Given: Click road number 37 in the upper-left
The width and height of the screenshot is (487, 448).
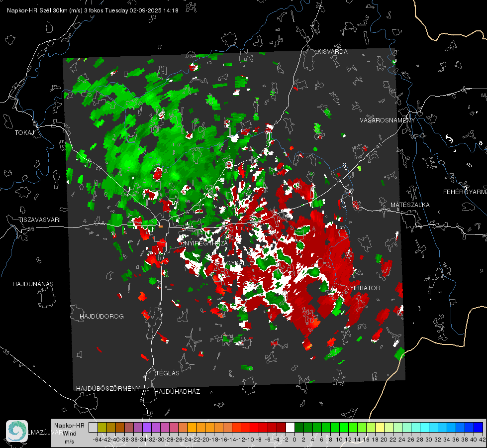Looking at the screenshot, I should (x=16, y=86).
